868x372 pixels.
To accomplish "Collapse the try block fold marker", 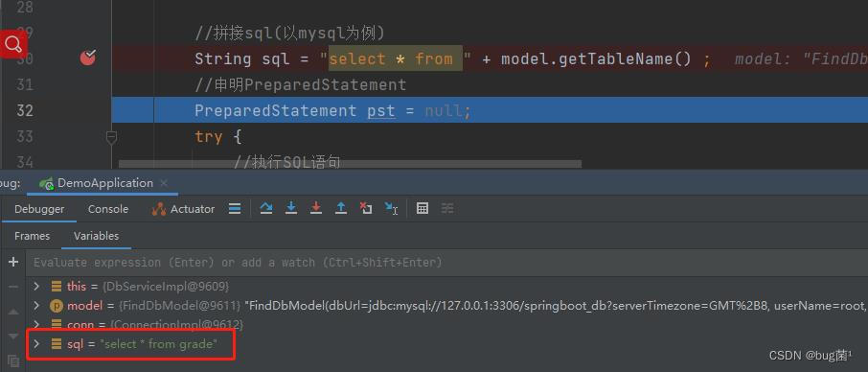I will (x=111, y=136).
